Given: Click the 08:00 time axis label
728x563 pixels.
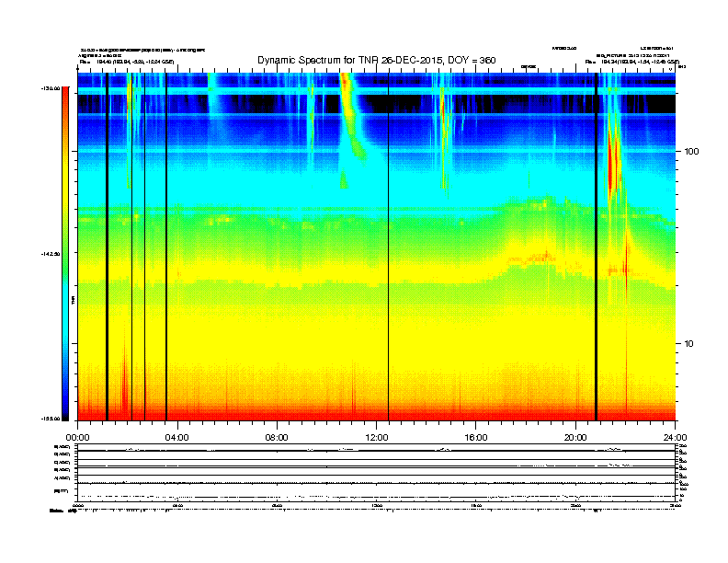Looking at the screenshot, I should coord(277,437).
